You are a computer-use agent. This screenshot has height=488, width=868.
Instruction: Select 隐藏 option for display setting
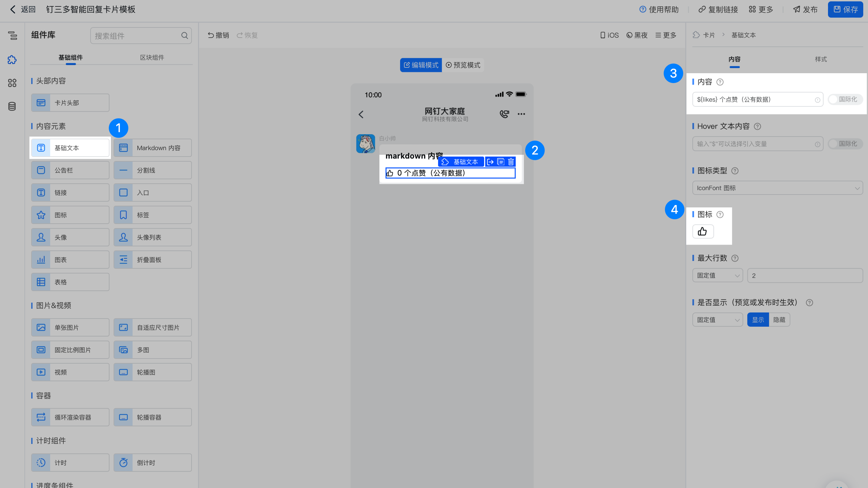coord(779,320)
